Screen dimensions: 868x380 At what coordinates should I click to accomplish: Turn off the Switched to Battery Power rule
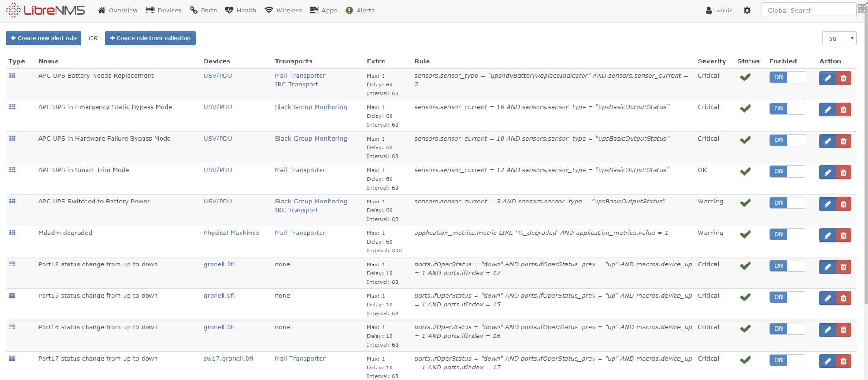pyautogui.click(x=787, y=203)
